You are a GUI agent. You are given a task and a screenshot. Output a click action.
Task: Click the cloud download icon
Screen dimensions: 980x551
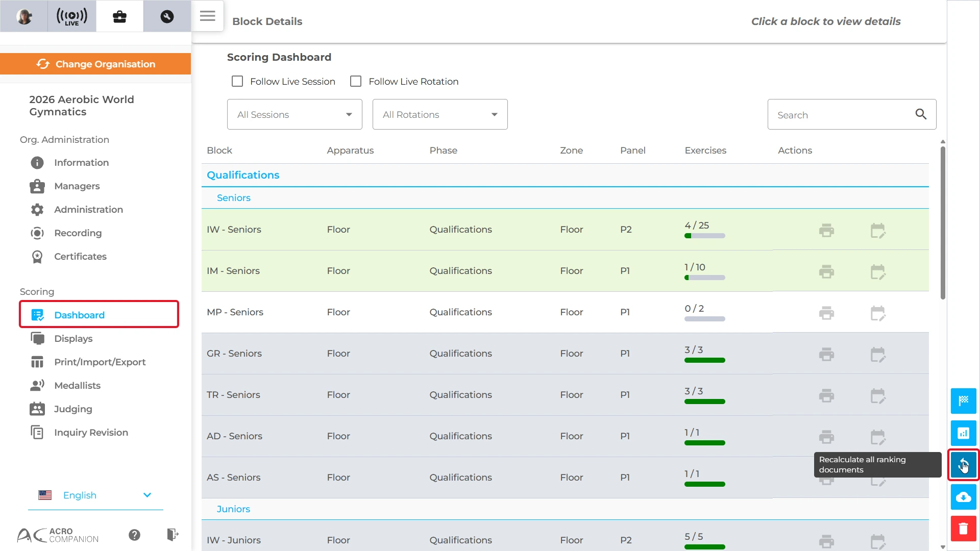click(963, 497)
